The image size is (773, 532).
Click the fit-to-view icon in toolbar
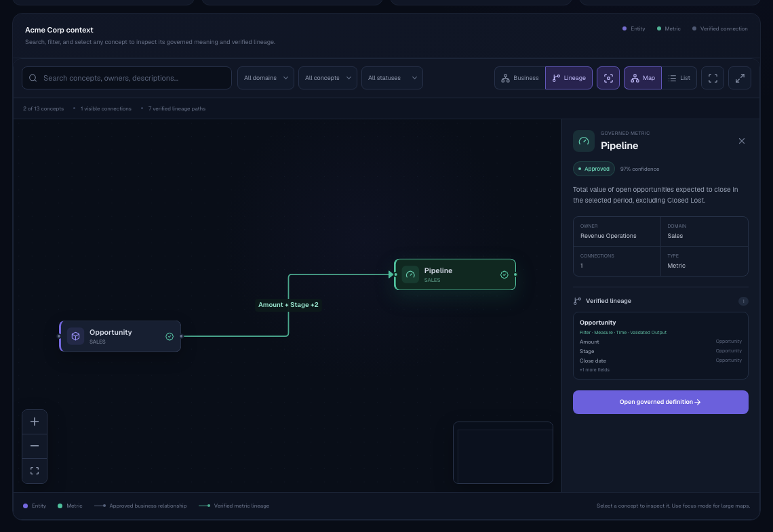click(x=713, y=78)
